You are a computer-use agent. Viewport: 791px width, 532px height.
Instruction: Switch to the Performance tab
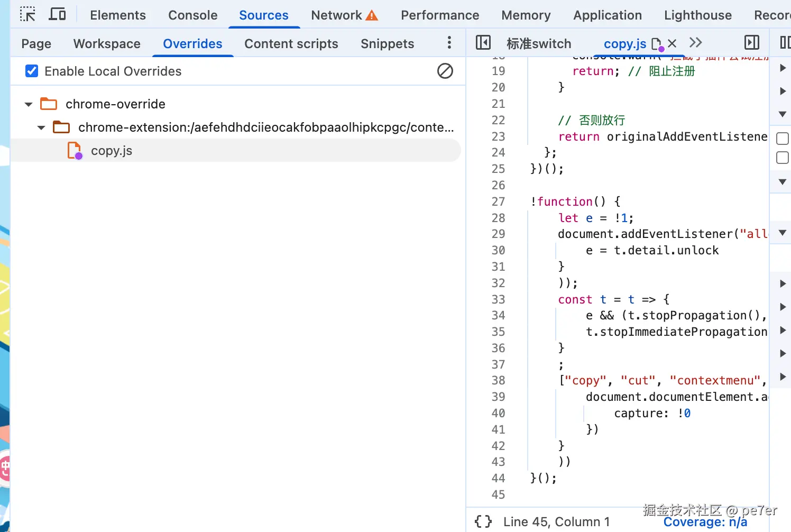440,15
